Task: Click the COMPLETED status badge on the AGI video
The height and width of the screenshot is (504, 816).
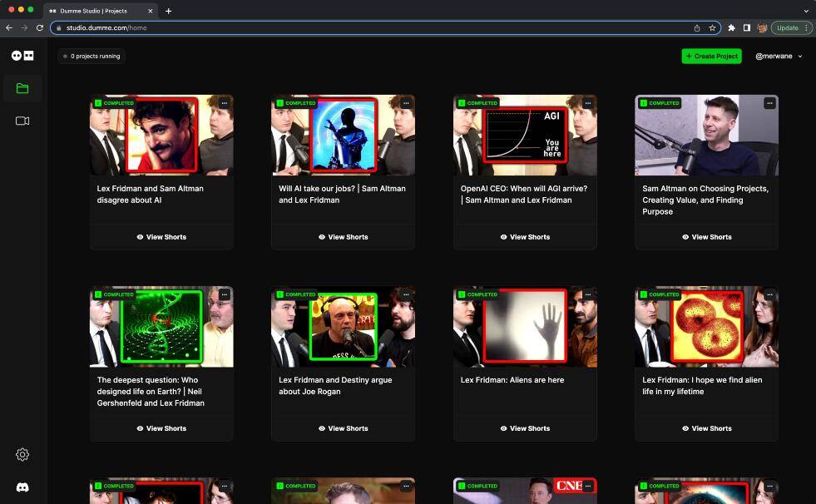Action: point(480,103)
